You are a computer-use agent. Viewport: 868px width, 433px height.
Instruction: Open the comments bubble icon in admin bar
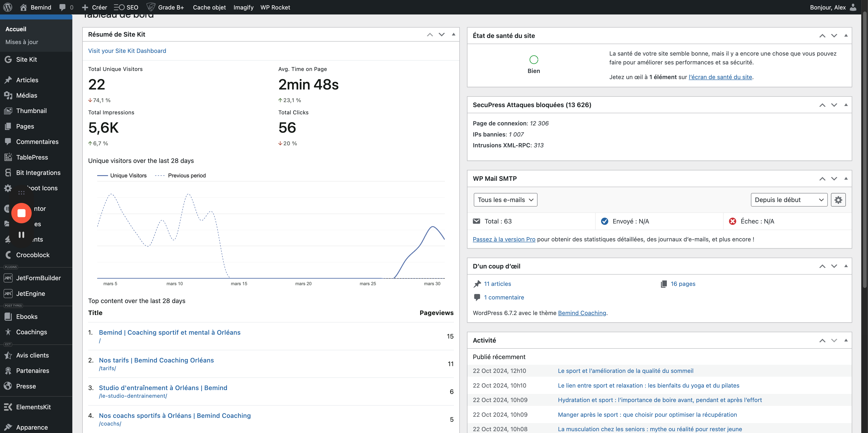coord(62,7)
